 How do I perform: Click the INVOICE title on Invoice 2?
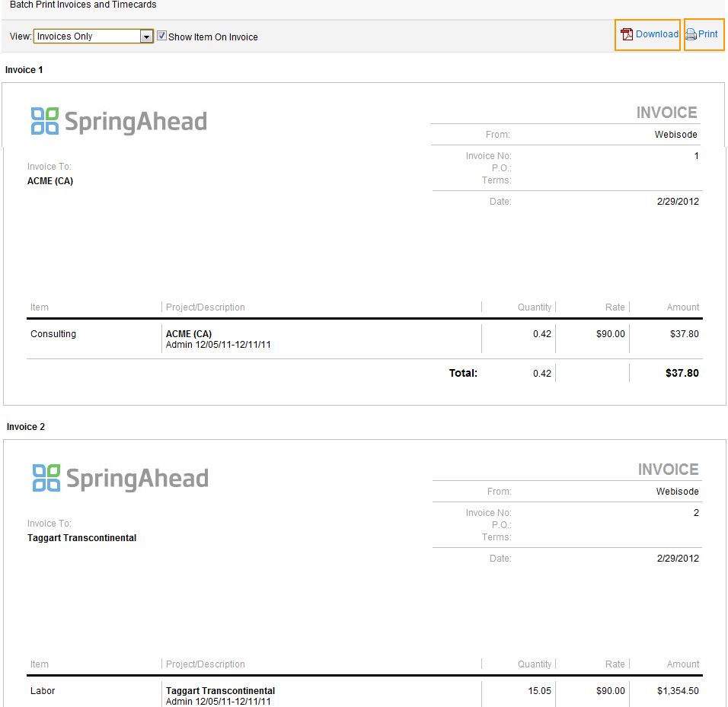coord(668,470)
